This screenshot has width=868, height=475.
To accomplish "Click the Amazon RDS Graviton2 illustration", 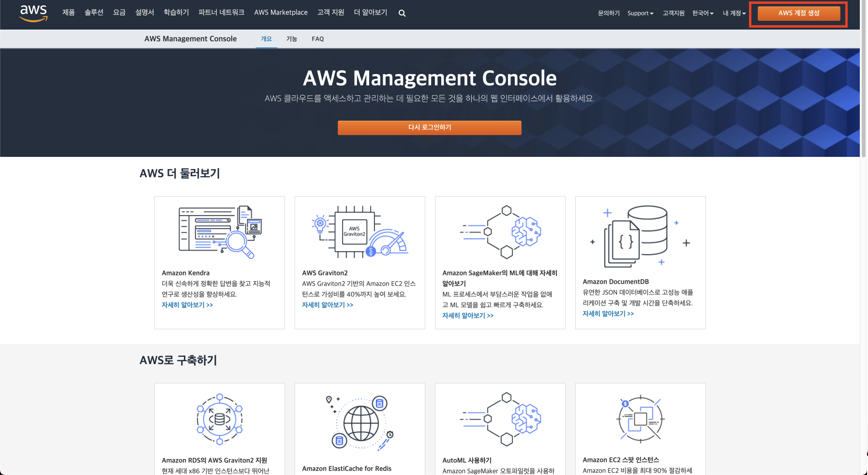I will click(x=220, y=419).
